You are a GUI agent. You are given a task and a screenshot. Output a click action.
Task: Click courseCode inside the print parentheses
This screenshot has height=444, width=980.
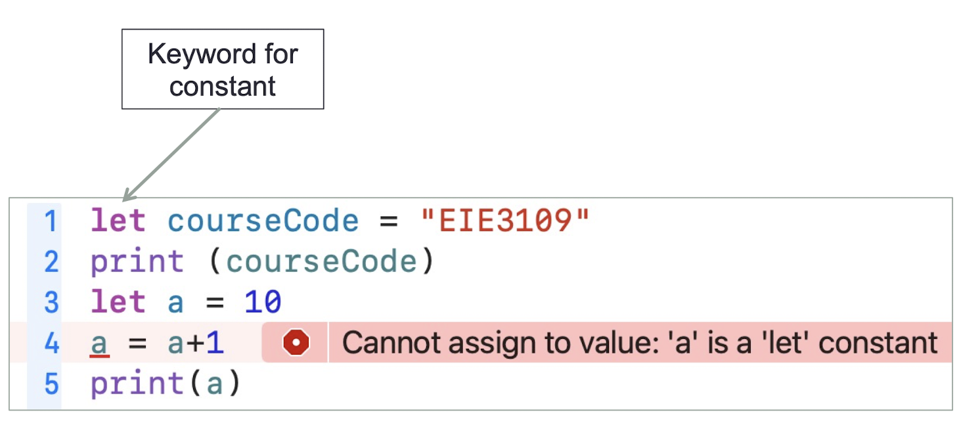[321, 262]
